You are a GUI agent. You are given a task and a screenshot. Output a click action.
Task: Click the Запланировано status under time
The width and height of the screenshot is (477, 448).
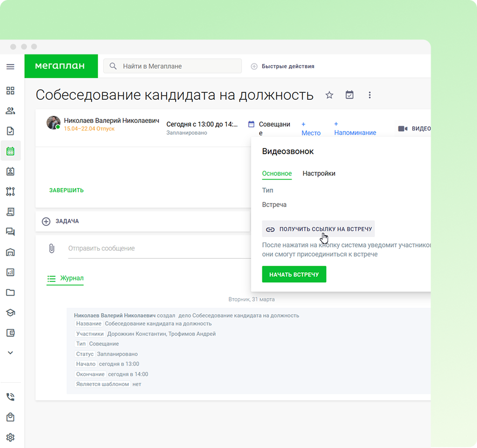point(186,133)
